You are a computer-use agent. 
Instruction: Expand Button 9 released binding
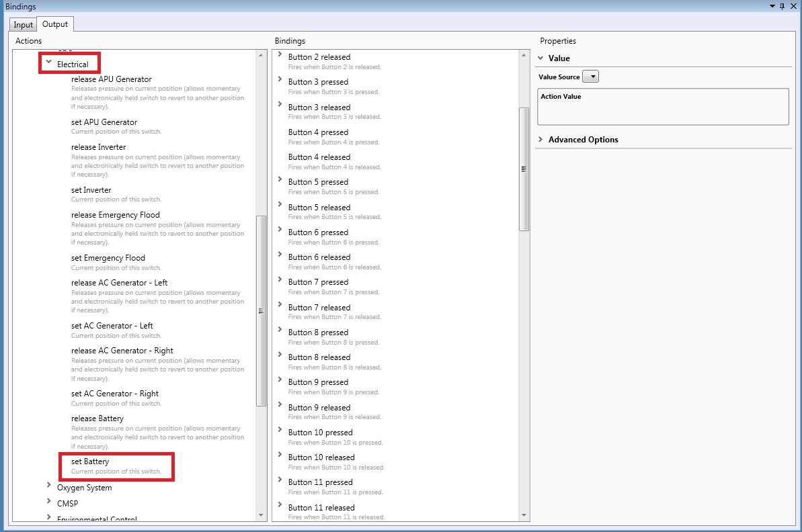tap(280, 405)
